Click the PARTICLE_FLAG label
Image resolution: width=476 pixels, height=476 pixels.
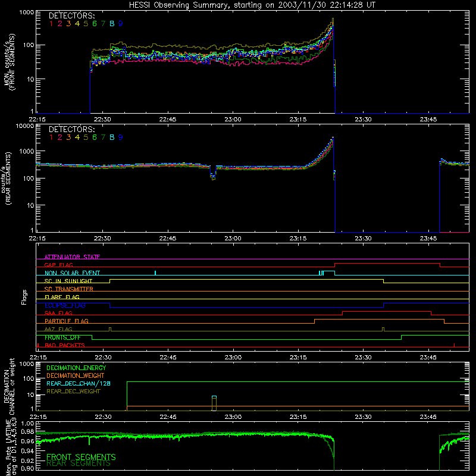(x=67, y=321)
